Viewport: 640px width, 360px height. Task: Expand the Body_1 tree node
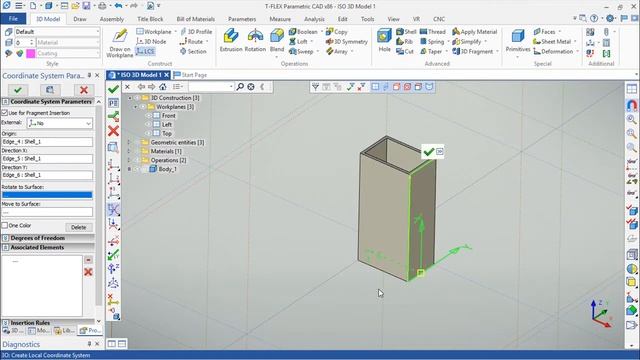pyautogui.click(x=129, y=169)
